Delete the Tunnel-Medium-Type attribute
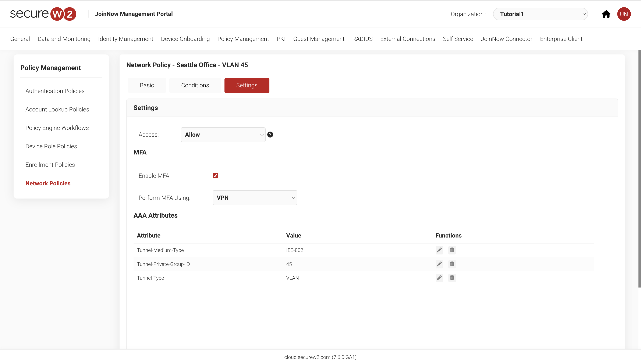 pos(452,250)
